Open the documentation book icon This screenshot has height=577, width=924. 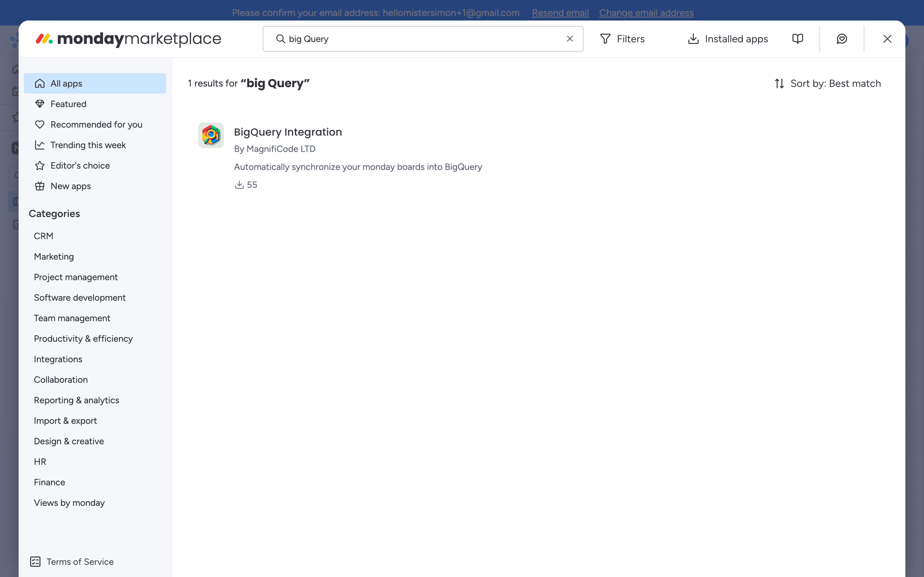[797, 39]
